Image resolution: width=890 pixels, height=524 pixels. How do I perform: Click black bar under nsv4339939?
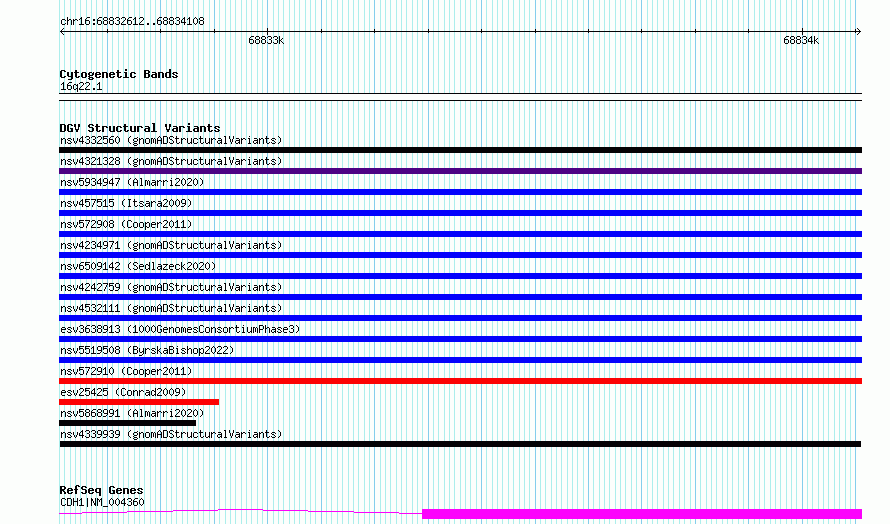click(460, 444)
